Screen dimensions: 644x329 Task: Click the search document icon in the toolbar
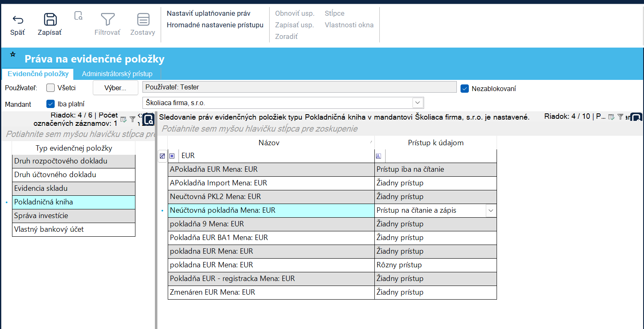(78, 16)
